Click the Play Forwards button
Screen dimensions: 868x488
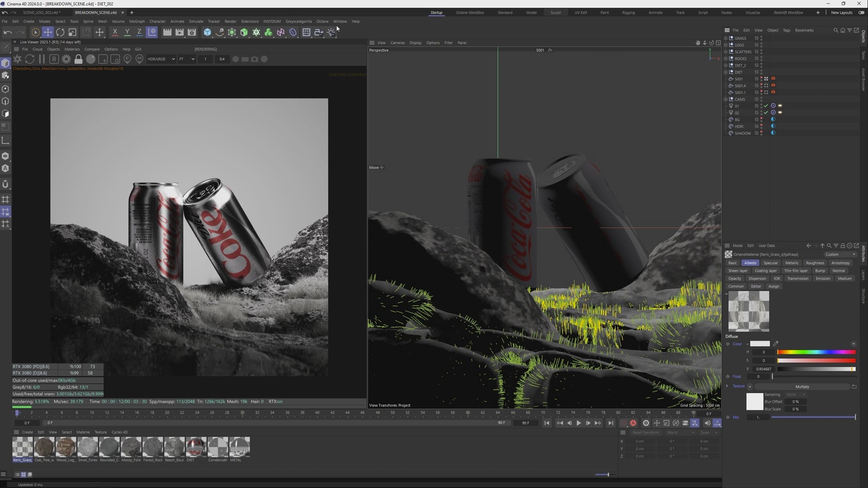[578, 423]
